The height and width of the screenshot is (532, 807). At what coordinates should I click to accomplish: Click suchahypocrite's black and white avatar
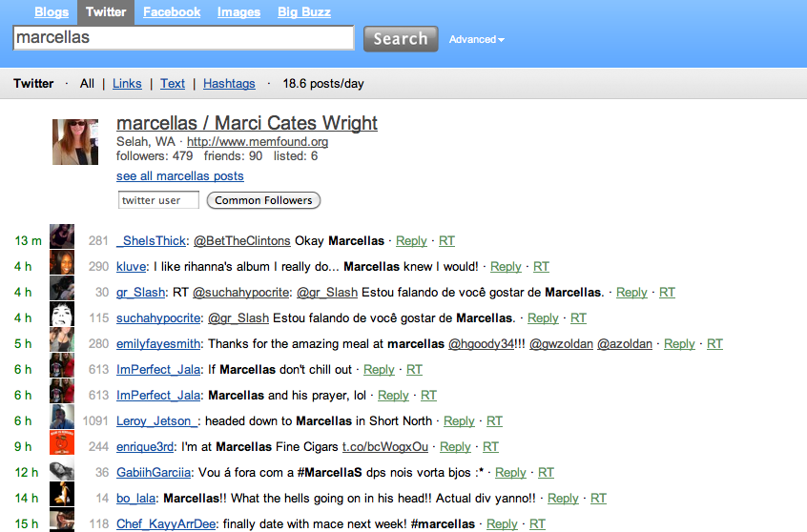(x=62, y=317)
